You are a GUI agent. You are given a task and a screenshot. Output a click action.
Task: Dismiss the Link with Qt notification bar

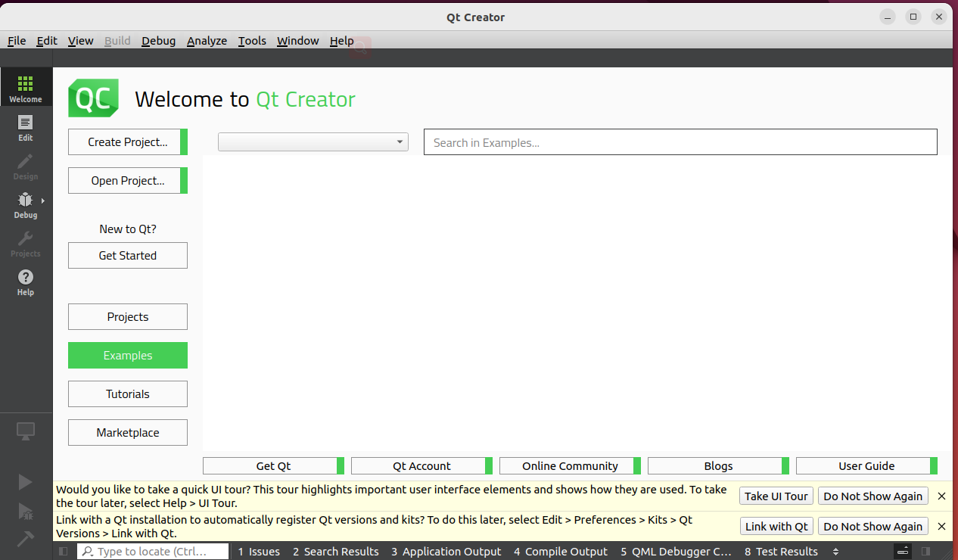941,526
